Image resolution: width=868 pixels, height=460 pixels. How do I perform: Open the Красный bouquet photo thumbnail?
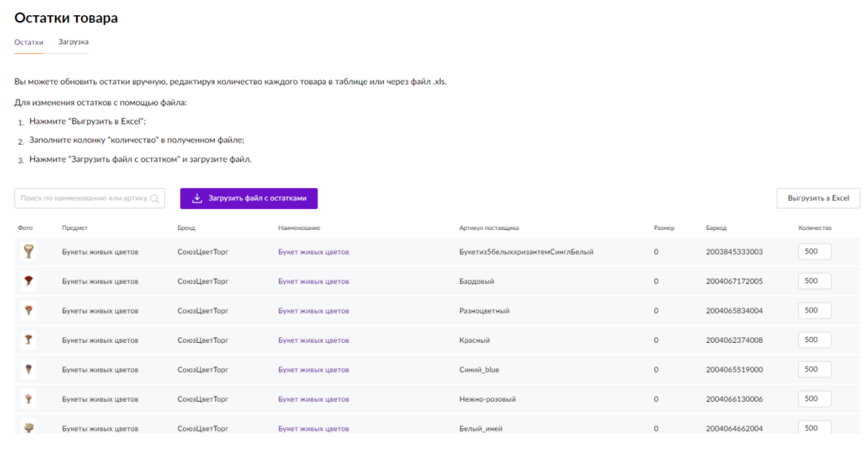pyautogui.click(x=28, y=340)
